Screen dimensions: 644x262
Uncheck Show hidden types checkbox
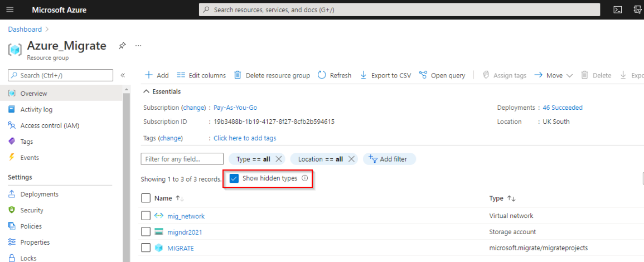[234, 178]
